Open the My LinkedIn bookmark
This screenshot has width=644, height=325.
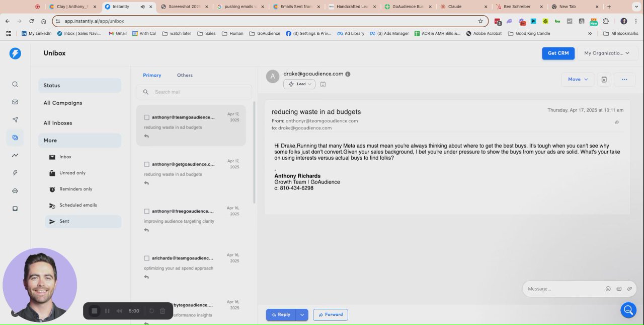pos(36,34)
